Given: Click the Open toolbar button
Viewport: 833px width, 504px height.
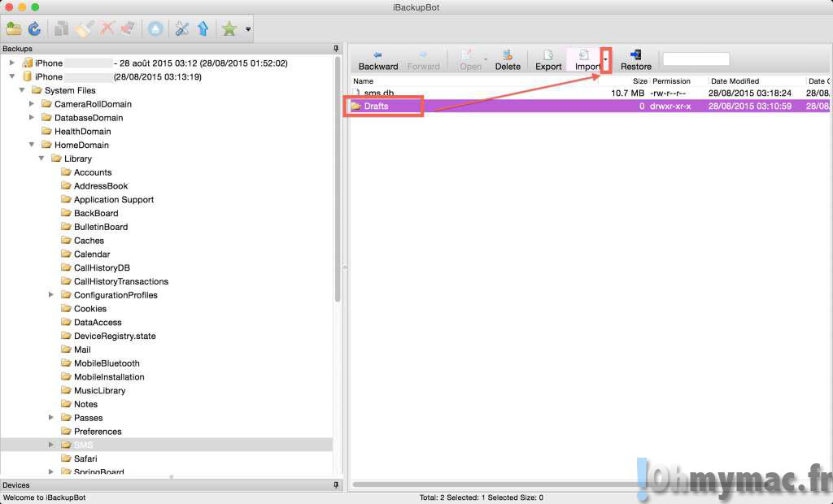Looking at the screenshot, I should (470, 60).
